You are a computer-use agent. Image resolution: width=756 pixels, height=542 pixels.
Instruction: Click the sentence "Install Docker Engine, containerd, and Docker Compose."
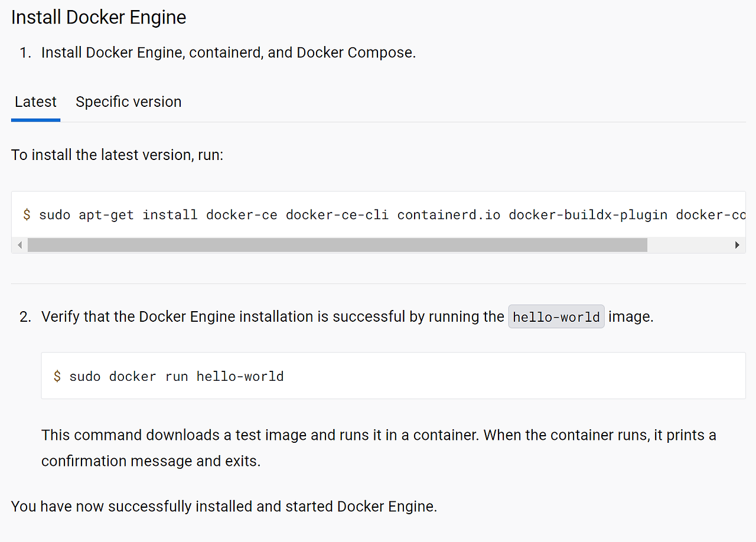[x=229, y=53]
